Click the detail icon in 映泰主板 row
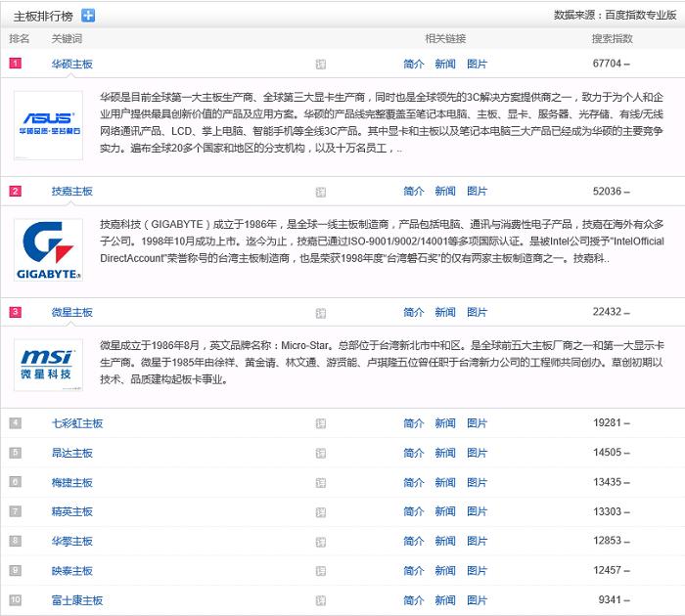 (321, 571)
